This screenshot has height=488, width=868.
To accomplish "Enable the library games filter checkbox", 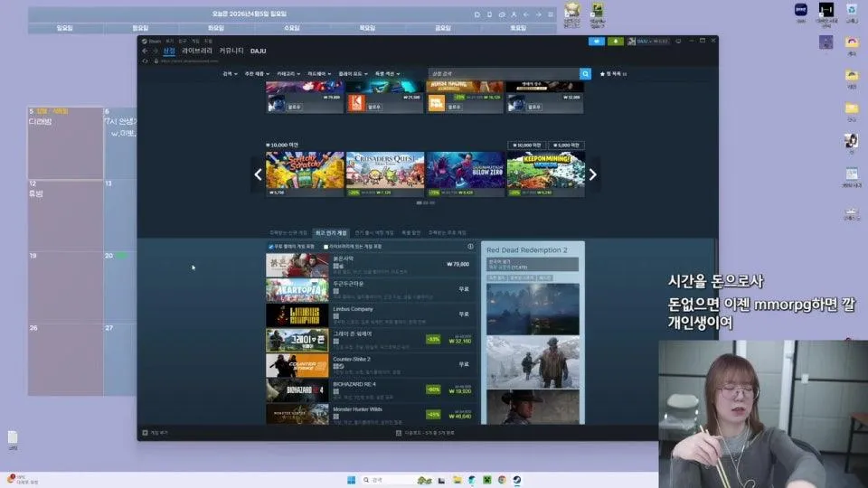I will [326, 246].
